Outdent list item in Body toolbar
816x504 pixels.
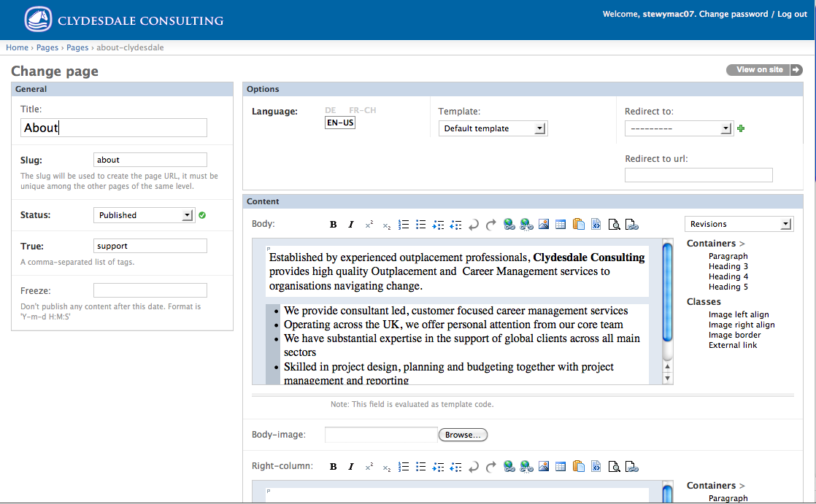[456, 225]
